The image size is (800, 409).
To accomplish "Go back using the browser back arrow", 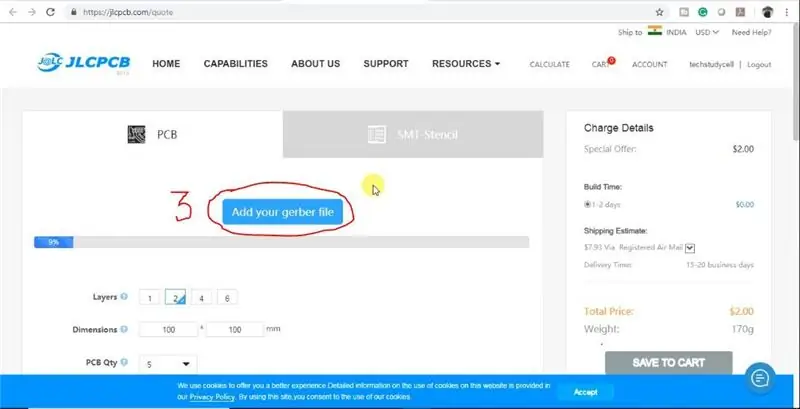I will click(x=13, y=12).
